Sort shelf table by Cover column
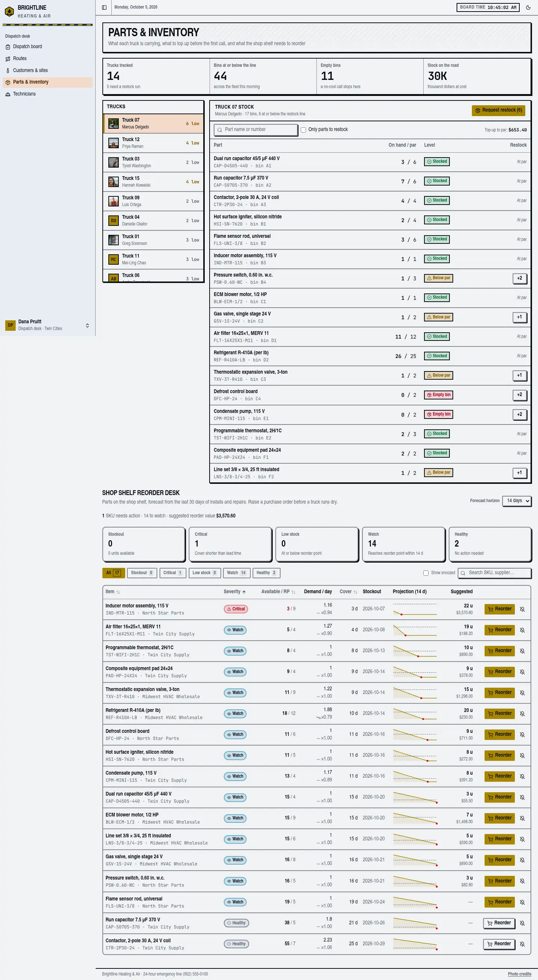The height and width of the screenshot is (980, 538). tap(348, 592)
